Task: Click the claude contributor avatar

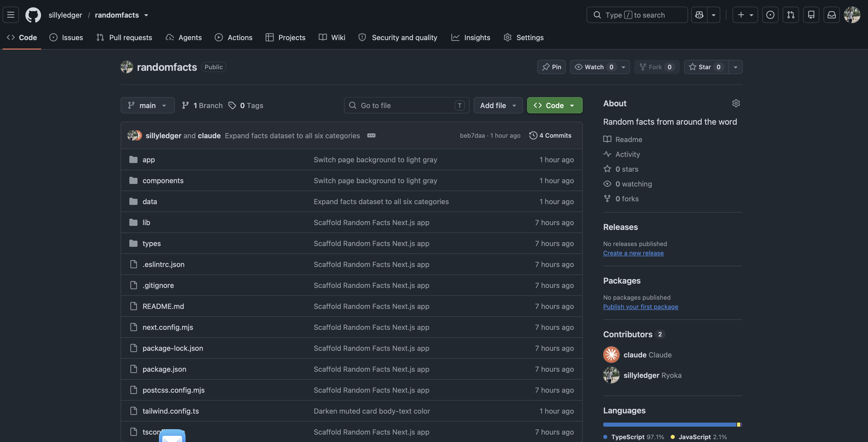Action: click(x=611, y=355)
